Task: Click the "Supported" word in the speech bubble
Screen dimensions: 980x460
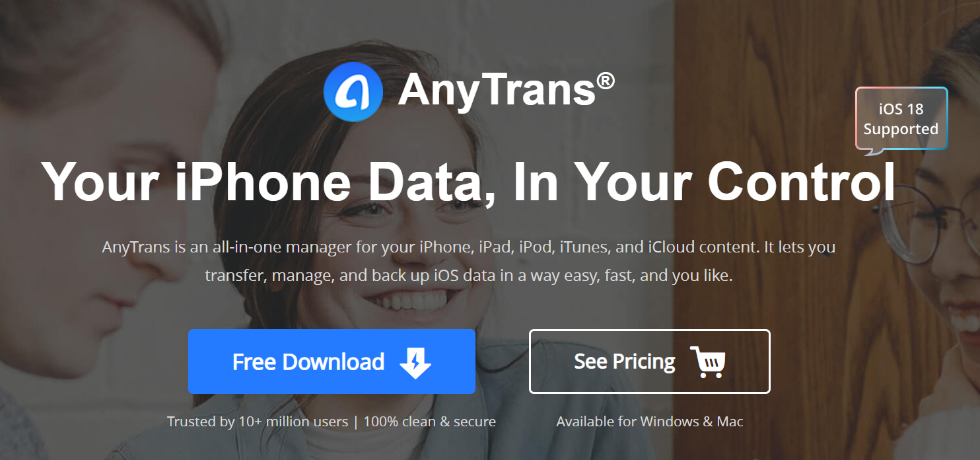Action: coord(901,130)
